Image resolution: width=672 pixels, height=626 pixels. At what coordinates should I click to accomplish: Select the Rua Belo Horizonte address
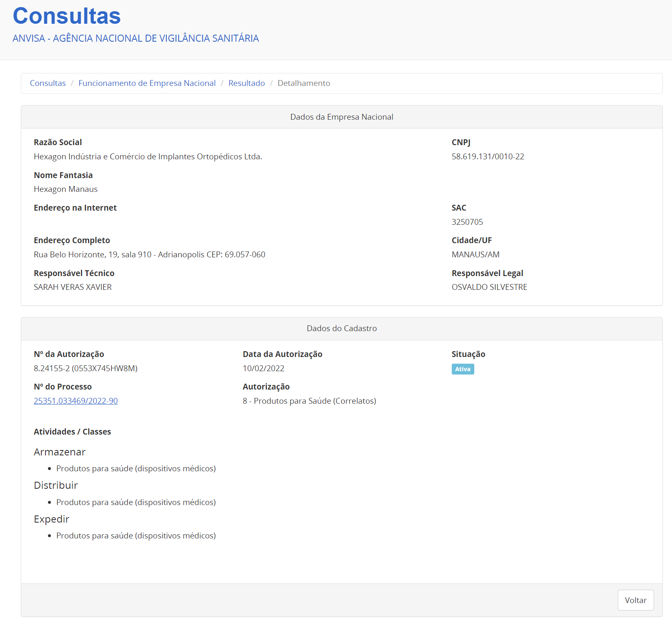149,254
